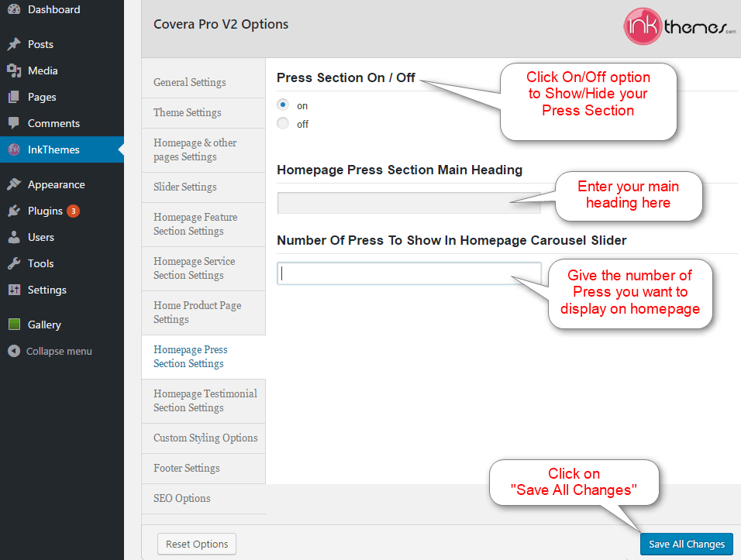Switch to SEO Options tab
This screenshot has height=560, width=741.
coord(204,499)
